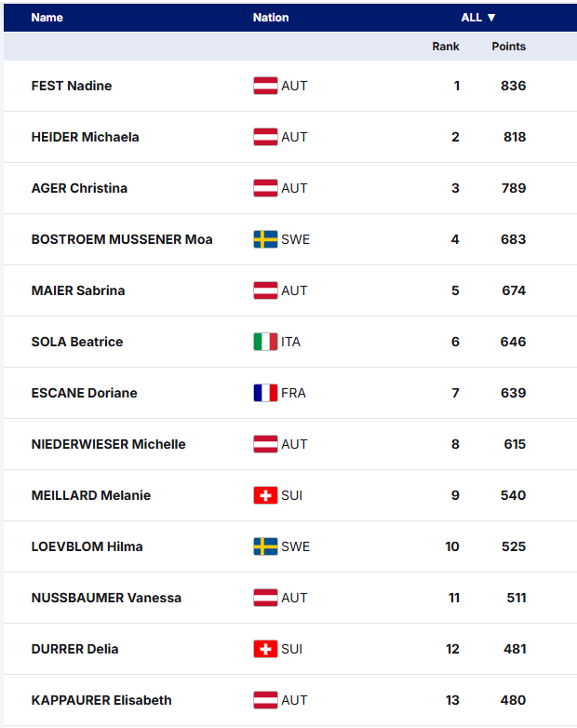The image size is (577, 728).
Task: Click French flag next to ESCANE Doriane
Action: click(265, 393)
